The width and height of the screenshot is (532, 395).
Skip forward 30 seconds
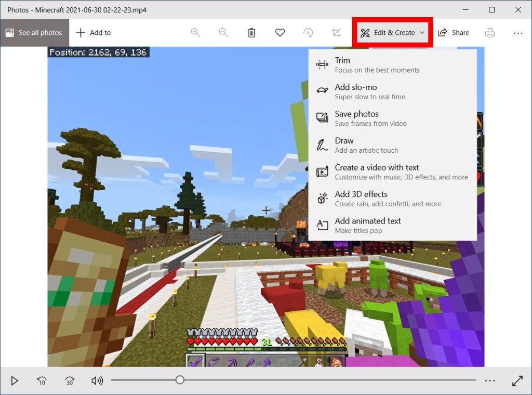(x=70, y=381)
